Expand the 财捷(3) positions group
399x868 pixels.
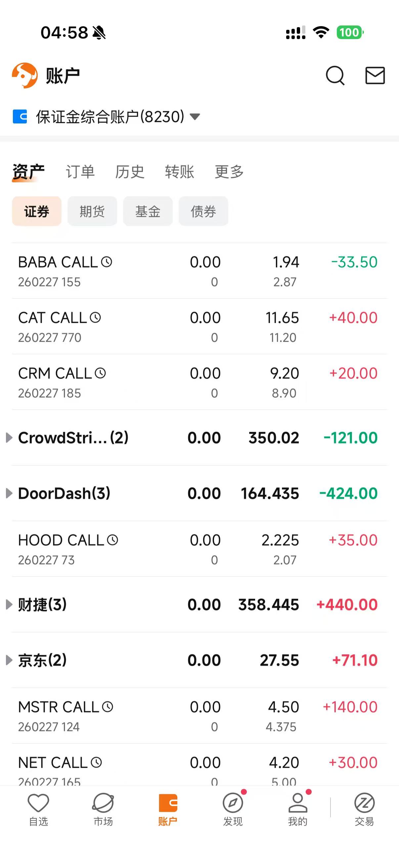click(x=9, y=604)
